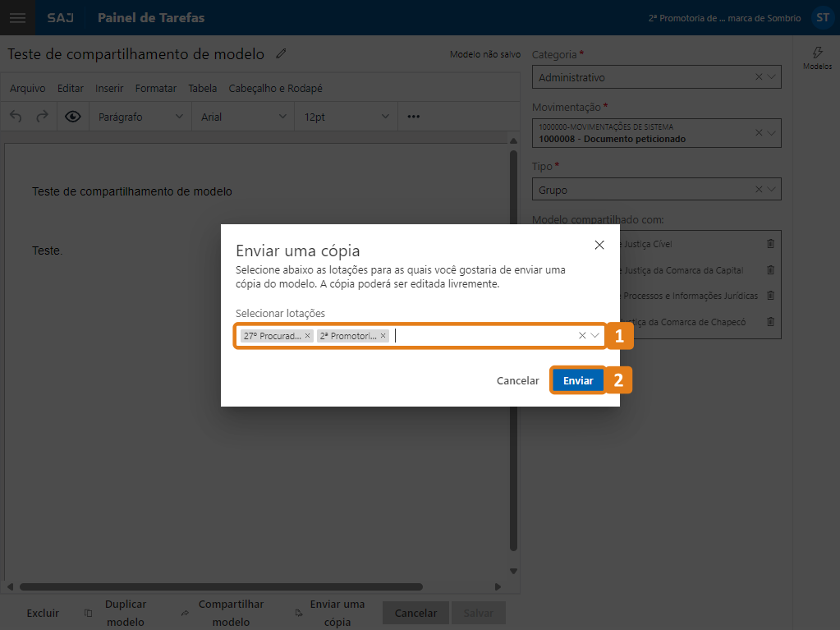Viewport: 840px width, 630px height.
Task: Expand the Parágrafo style dropdown
Action: (140, 117)
